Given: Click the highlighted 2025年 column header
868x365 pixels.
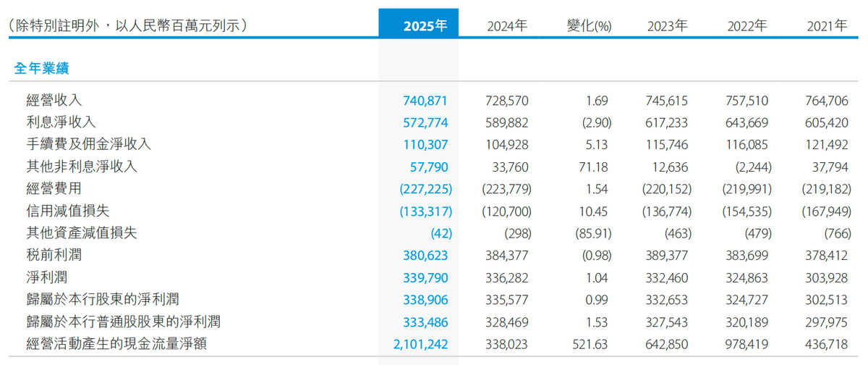Looking at the screenshot, I should tap(425, 26).
